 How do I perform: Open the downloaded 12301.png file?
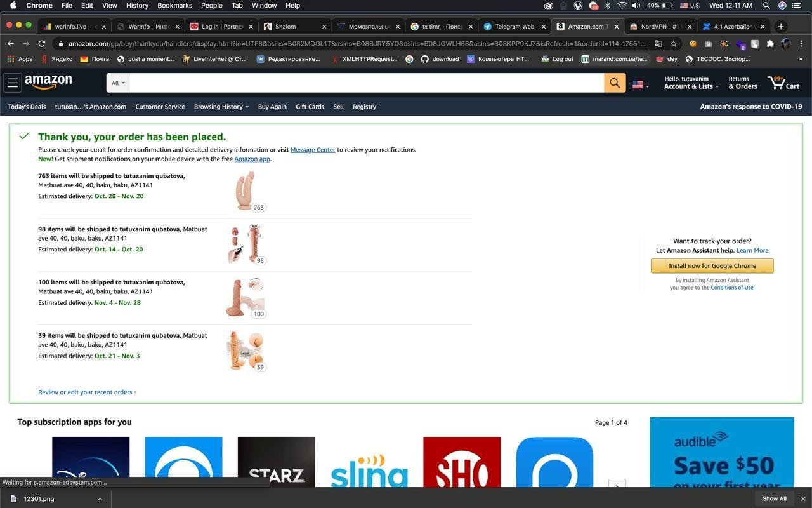(x=39, y=498)
